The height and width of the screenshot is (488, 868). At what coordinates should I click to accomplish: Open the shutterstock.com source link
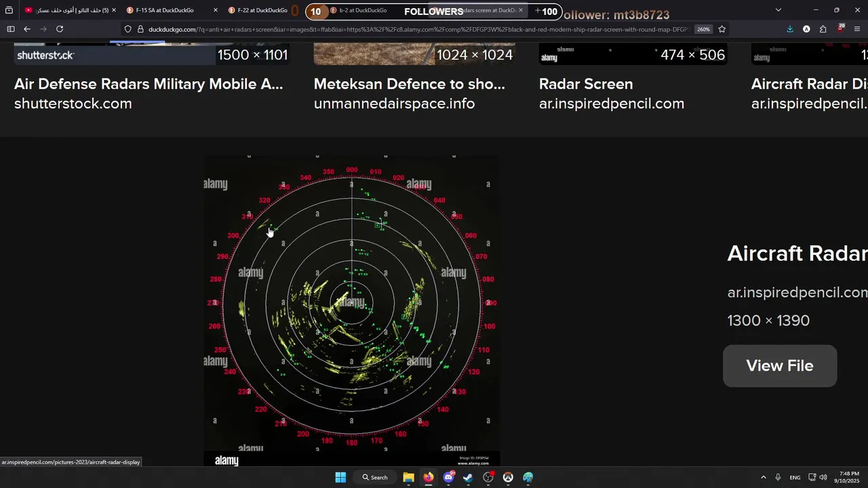tap(73, 104)
